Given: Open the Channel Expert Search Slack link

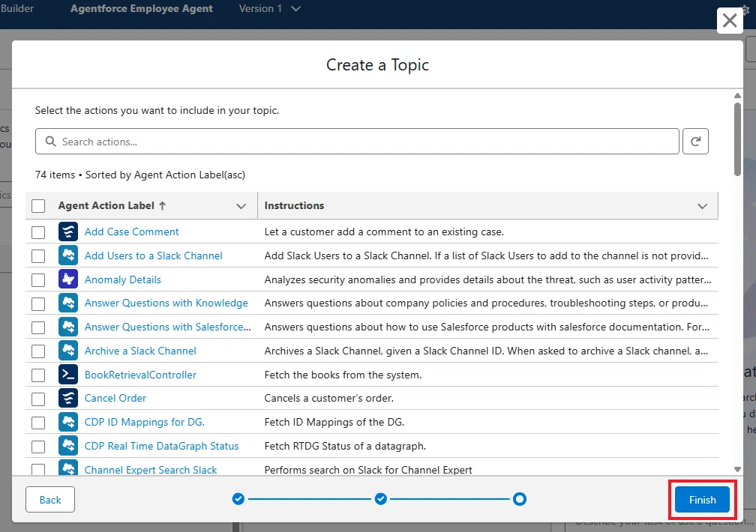Looking at the screenshot, I should click(x=151, y=469).
